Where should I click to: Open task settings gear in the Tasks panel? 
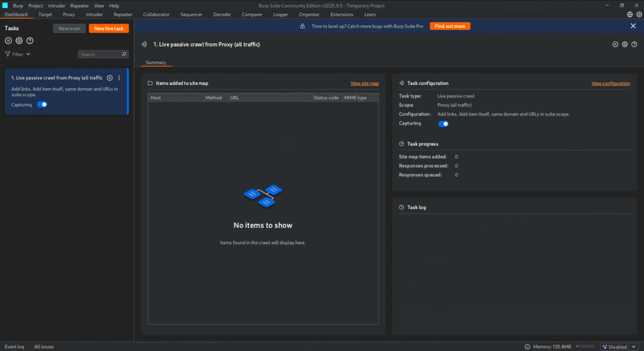point(19,41)
